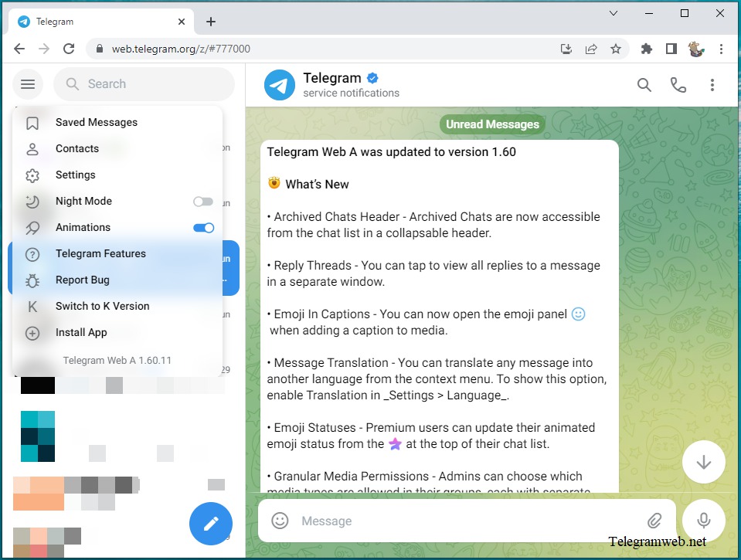Open chat's three-dot more options menu

coord(712,85)
